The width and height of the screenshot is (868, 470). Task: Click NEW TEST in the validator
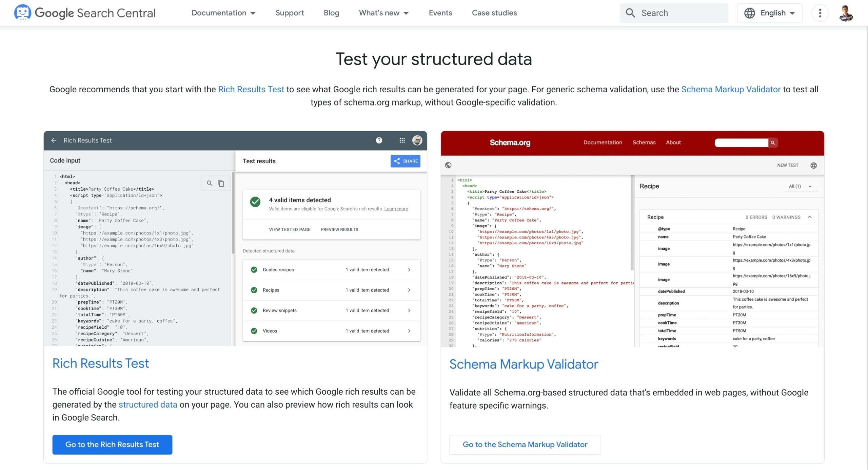[x=788, y=165]
